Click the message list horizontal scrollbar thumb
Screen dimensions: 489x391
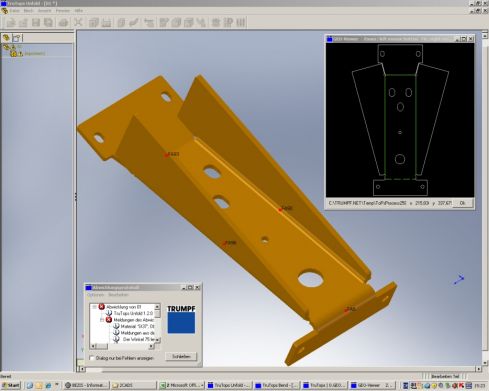tap(102, 346)
